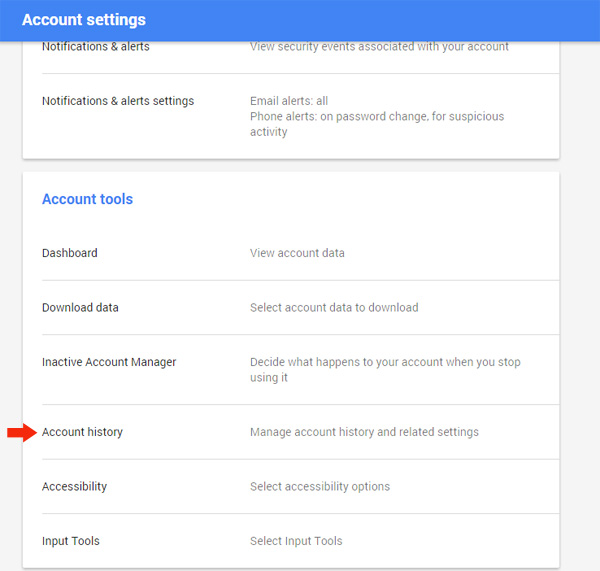Viewport: 600px width, 571px height.
Task: Click 'Select accessibility options' description
Action: [x=320, y=486]
